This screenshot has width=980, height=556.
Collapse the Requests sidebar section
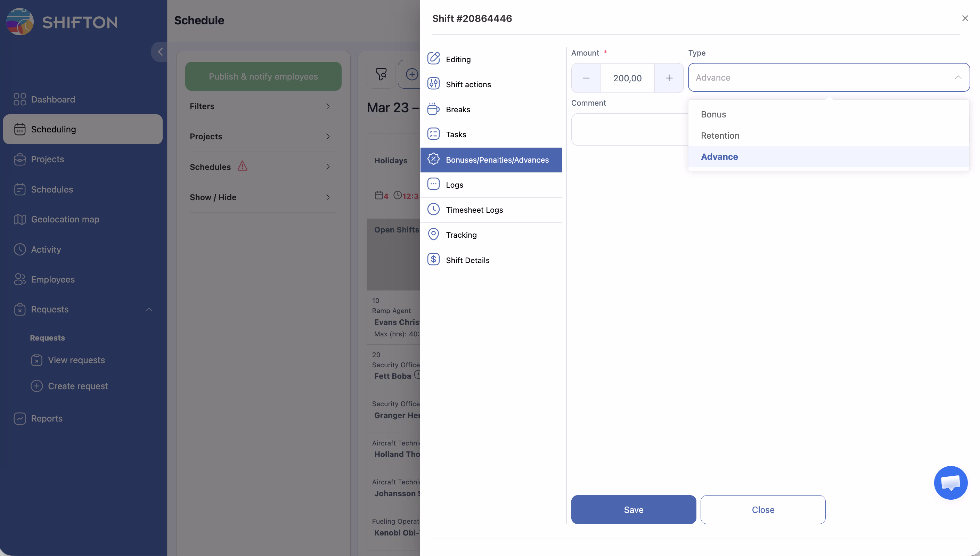tap(149, 309)
